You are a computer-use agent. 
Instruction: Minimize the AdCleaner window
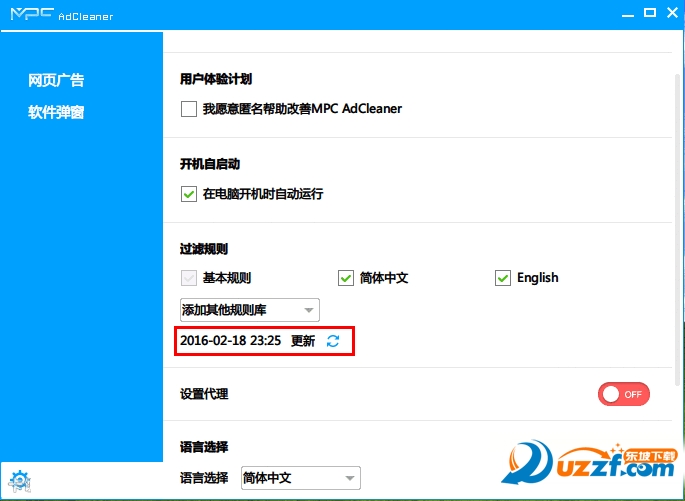(x=628, y=14)
